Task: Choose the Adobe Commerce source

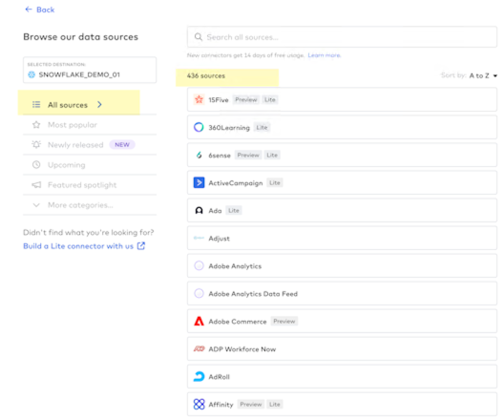Action: tap(342, 322)
